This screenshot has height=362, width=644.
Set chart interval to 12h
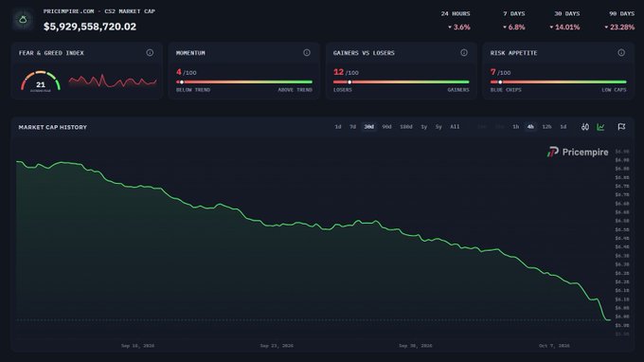click(546, 127)
